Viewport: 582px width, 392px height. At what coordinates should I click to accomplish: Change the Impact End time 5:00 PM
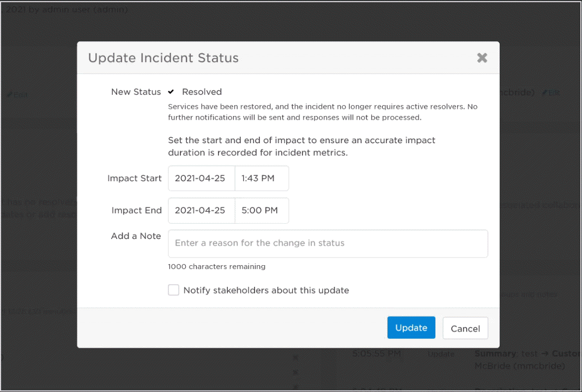pyautogui.click(x=262, y=211)
